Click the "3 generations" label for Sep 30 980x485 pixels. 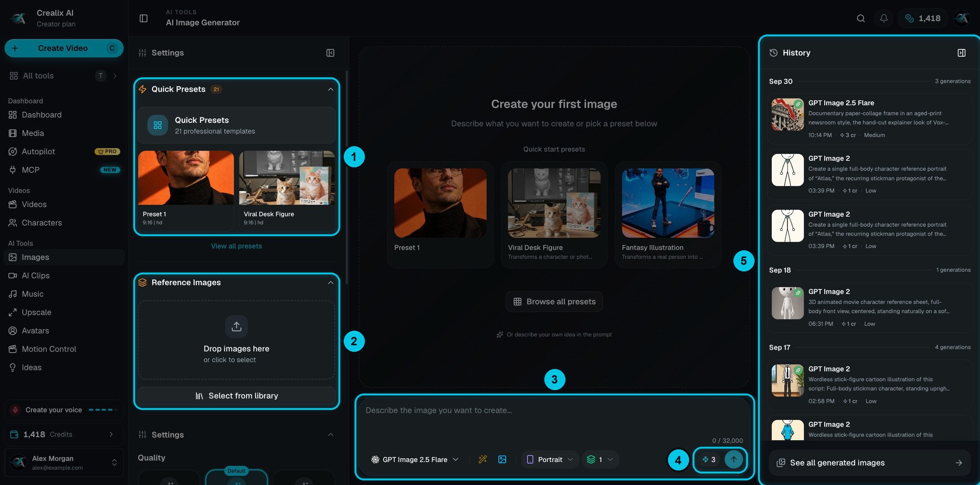point(952,81)
